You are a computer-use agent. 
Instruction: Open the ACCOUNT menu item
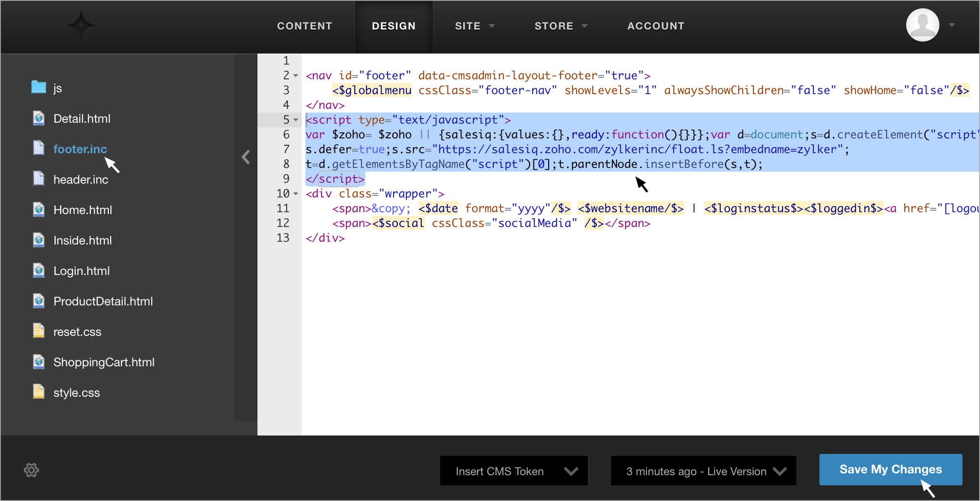656,26
